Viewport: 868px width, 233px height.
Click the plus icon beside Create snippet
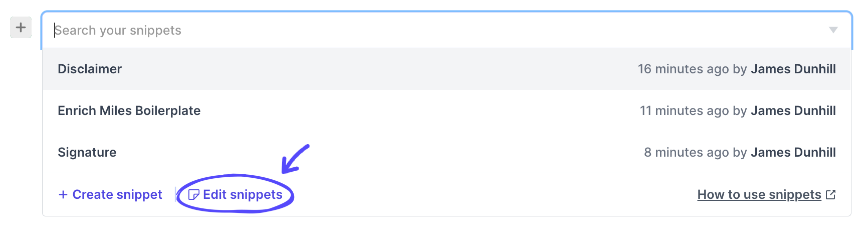(x=63, y=194)
